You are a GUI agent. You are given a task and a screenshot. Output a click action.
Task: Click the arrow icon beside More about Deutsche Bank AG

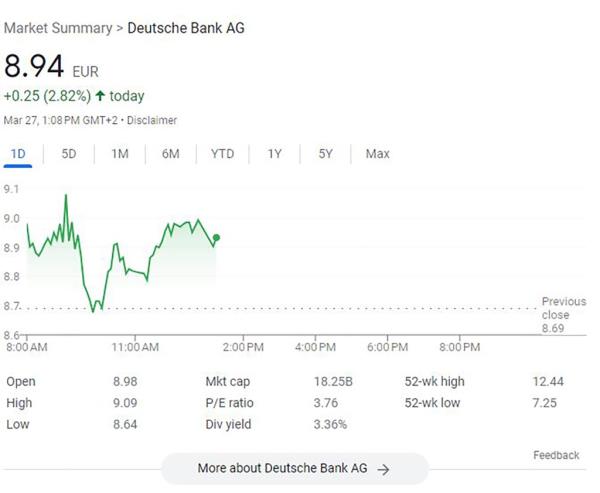[x=383, y=468]
